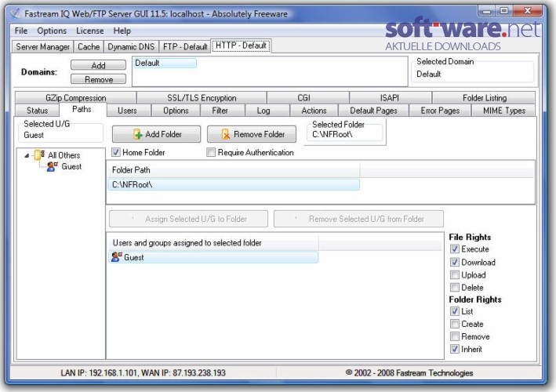The height and width of the screenshot is (392, 556).
Task: Click the LAN IP status bar text
Action: point(143,373)
